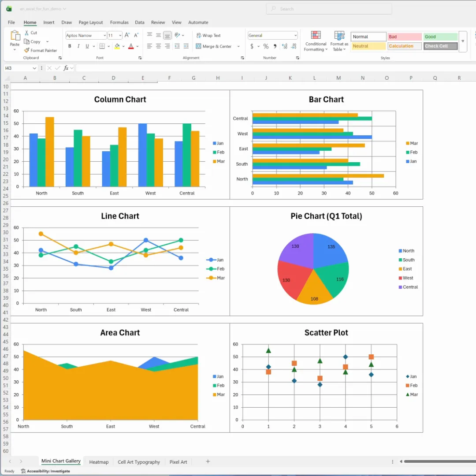Click the Format as Table icon
The image size is (476, 476).
pyautogui.click(x=339, y=41)
